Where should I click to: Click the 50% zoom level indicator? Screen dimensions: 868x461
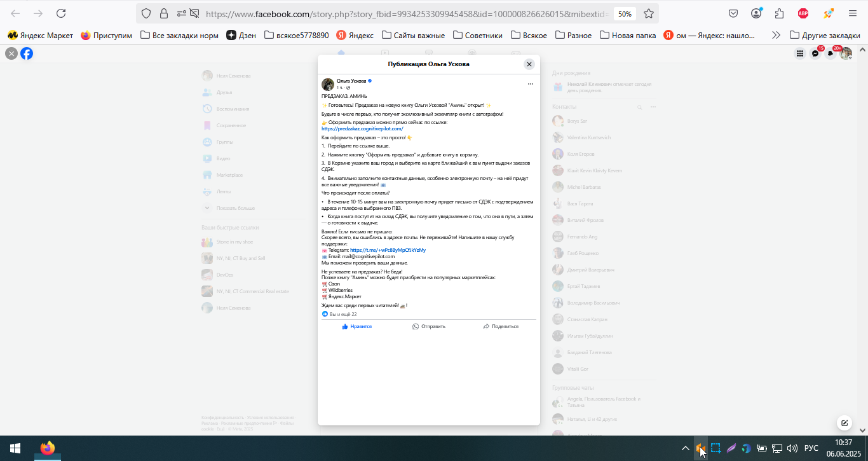click(x=625, y=13)
